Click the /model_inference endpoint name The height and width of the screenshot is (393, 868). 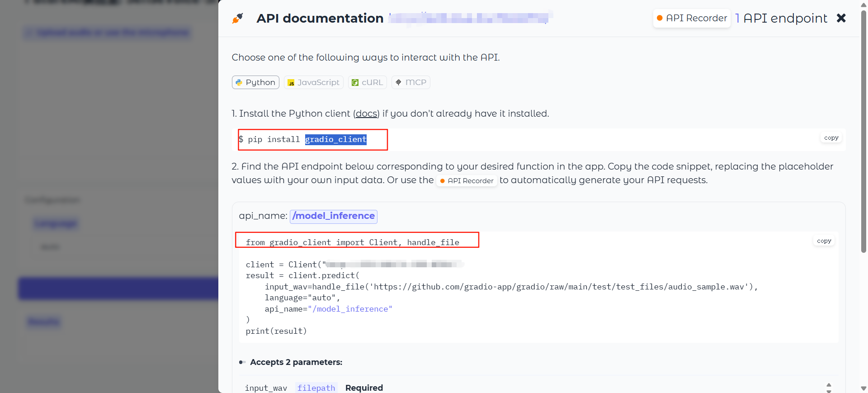click(334, 216)
